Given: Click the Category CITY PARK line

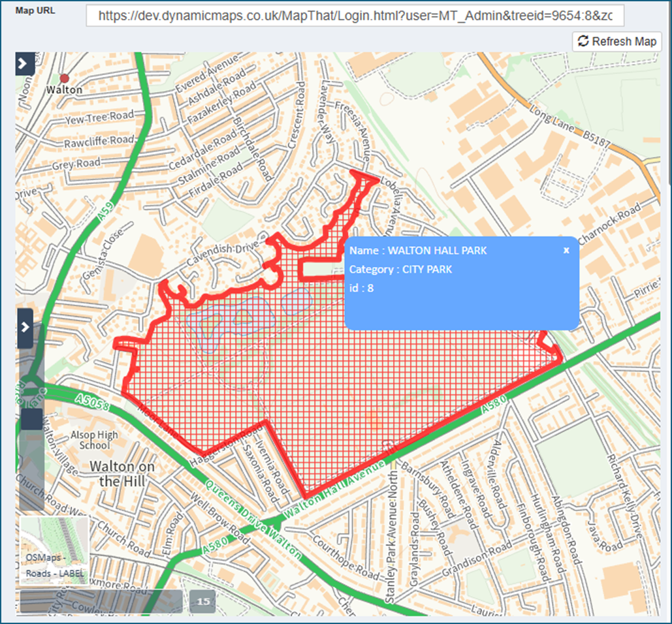Looking at the screenshot, I should coord(400,270).
